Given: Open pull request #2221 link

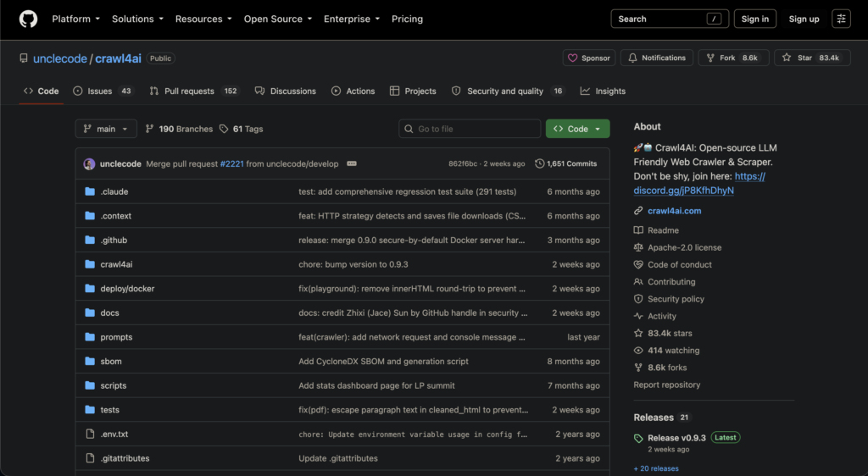Looking at the screenshot, I should point(231,163).
